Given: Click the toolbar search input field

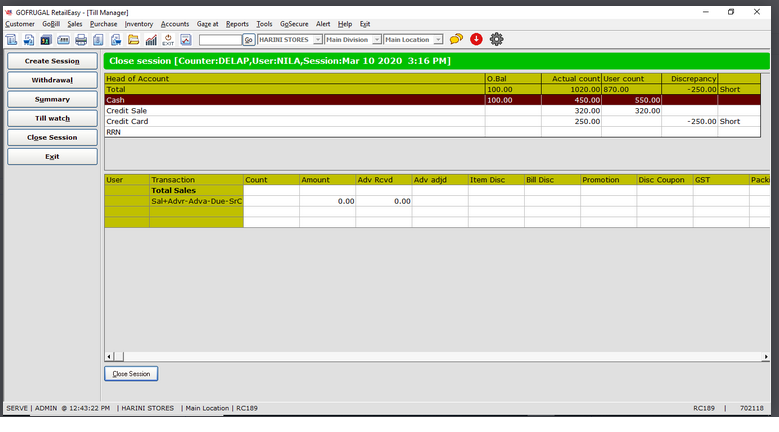Looking at the screenshot, I should [220, 40].
